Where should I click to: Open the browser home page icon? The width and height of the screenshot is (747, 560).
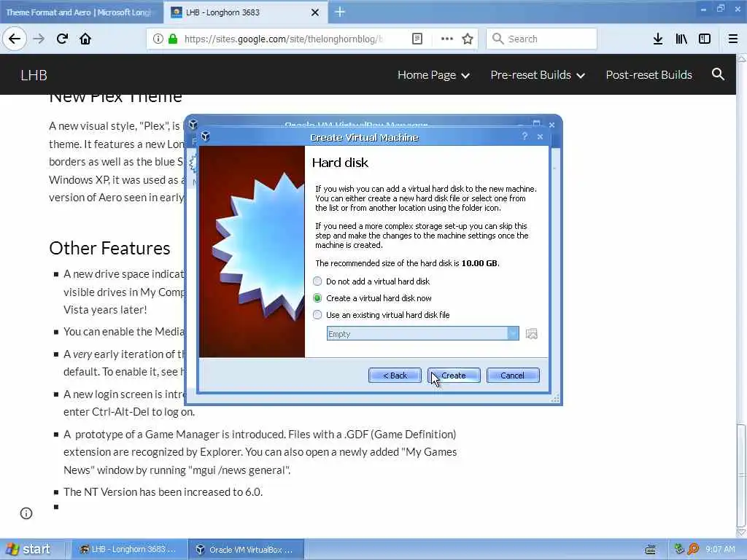coord(85,39)
